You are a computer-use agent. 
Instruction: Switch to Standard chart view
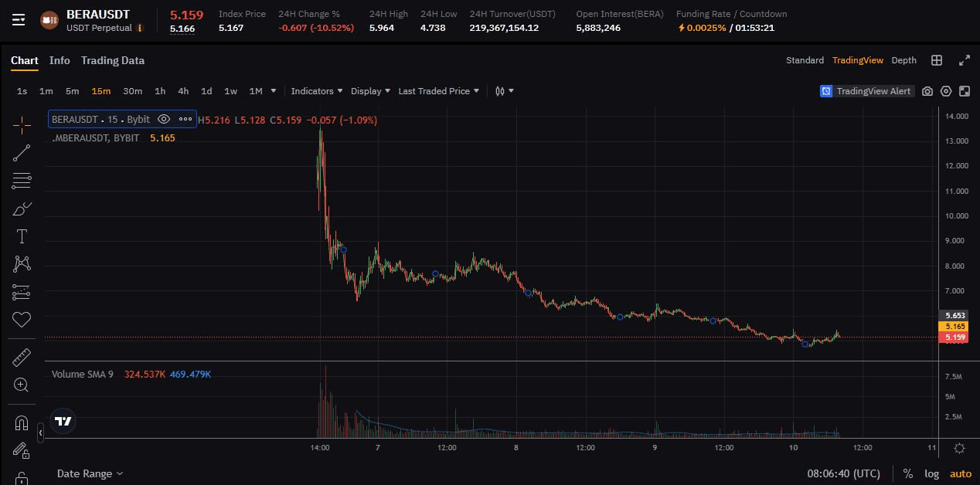(805, 60)
